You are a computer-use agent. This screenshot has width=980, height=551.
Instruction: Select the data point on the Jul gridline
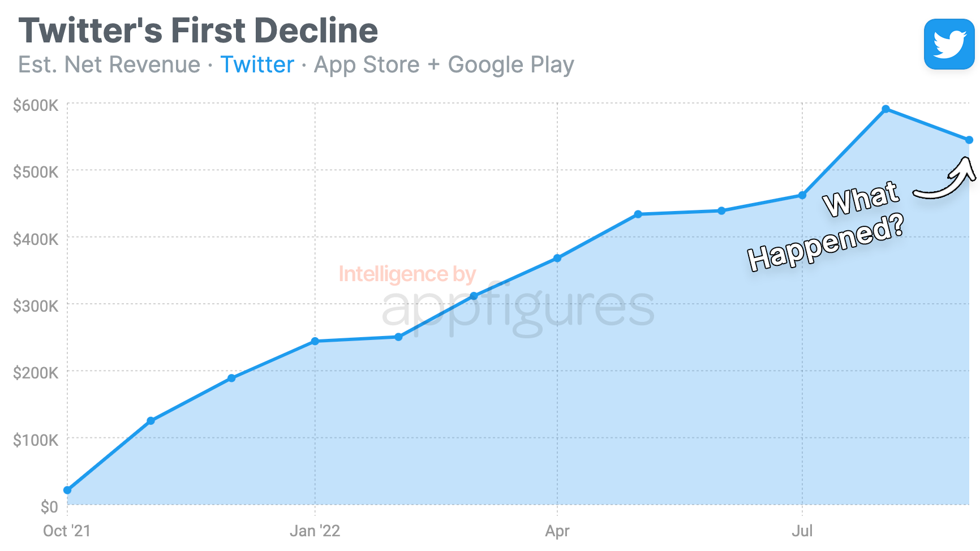pos(802,195)
